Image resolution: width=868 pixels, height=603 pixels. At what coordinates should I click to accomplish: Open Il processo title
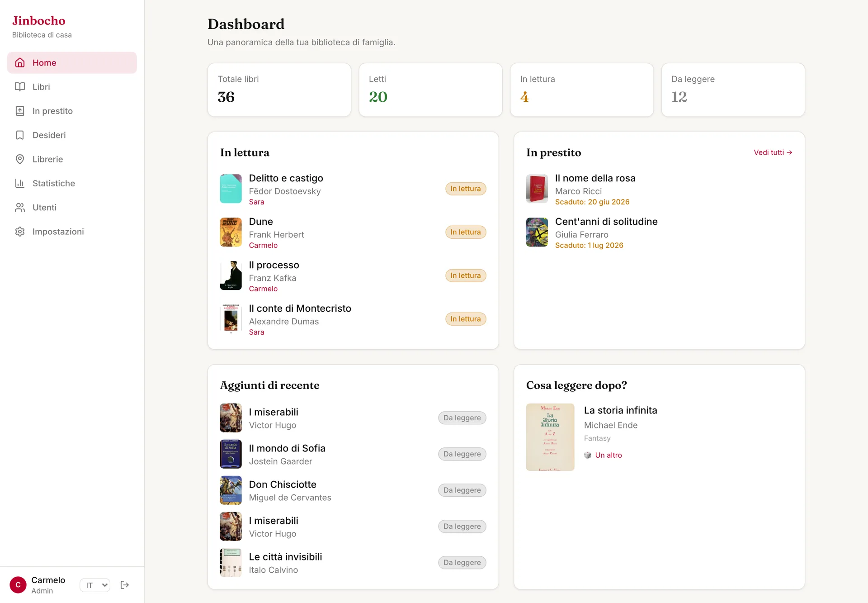point(274,265)
